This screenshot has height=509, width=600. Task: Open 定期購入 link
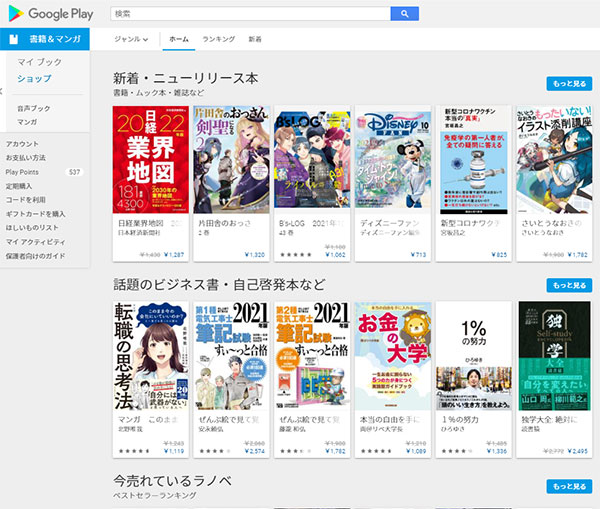[19, 186]
